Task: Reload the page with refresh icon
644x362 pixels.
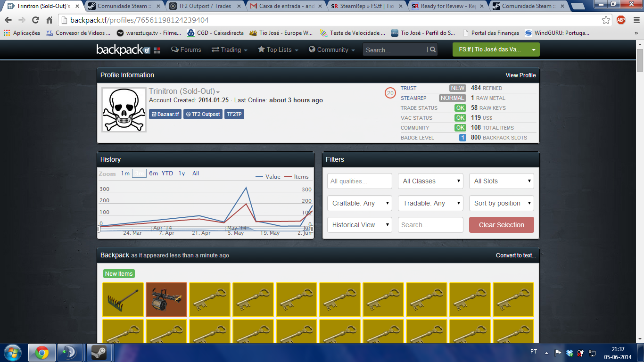Action: click(35, 20)
